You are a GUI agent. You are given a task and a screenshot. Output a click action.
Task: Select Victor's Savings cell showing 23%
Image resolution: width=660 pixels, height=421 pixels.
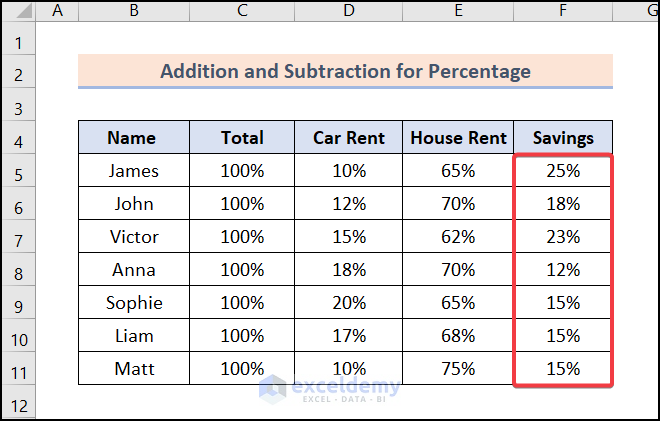562,237
